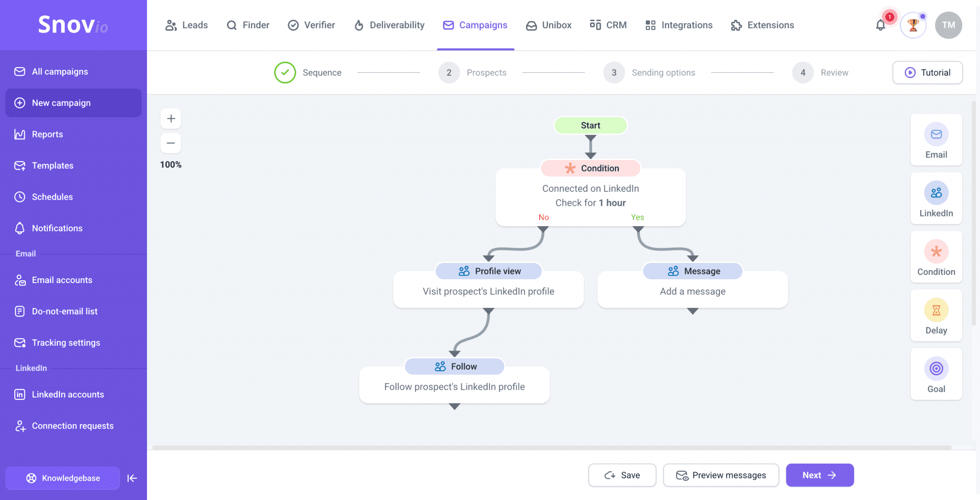
Task: Add a LinkedIn step from the right panel
Action: coord(935,198)
